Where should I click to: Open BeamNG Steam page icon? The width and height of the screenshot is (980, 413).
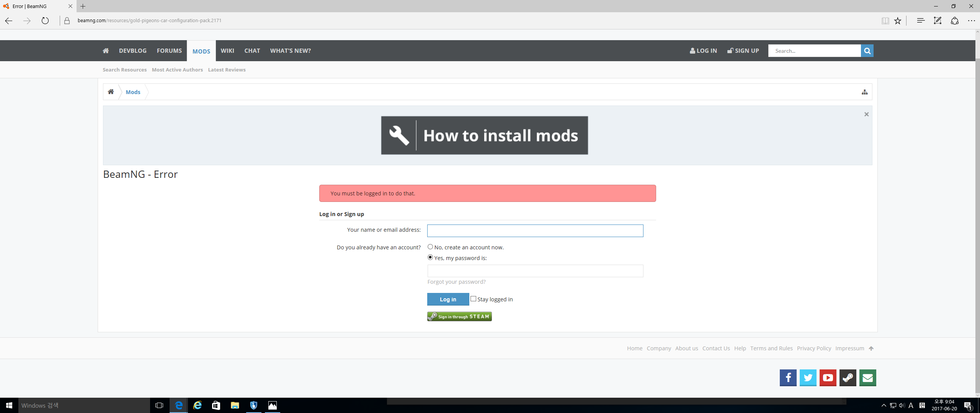848,378
